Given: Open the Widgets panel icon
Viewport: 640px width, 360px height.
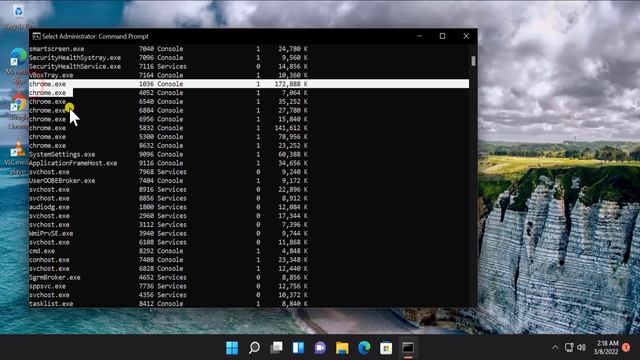Looking at the screenshot, I should click(x=298, y=348).
